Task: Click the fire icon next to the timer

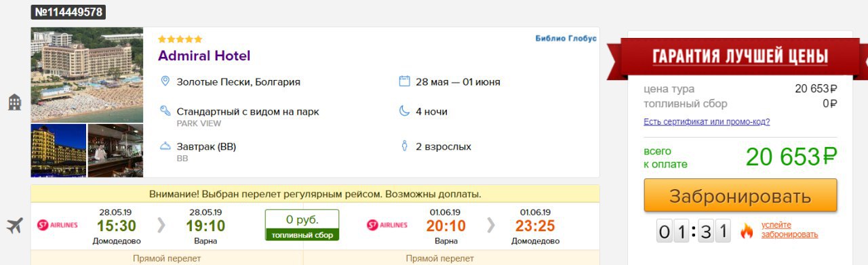Action: coord(747,231)
